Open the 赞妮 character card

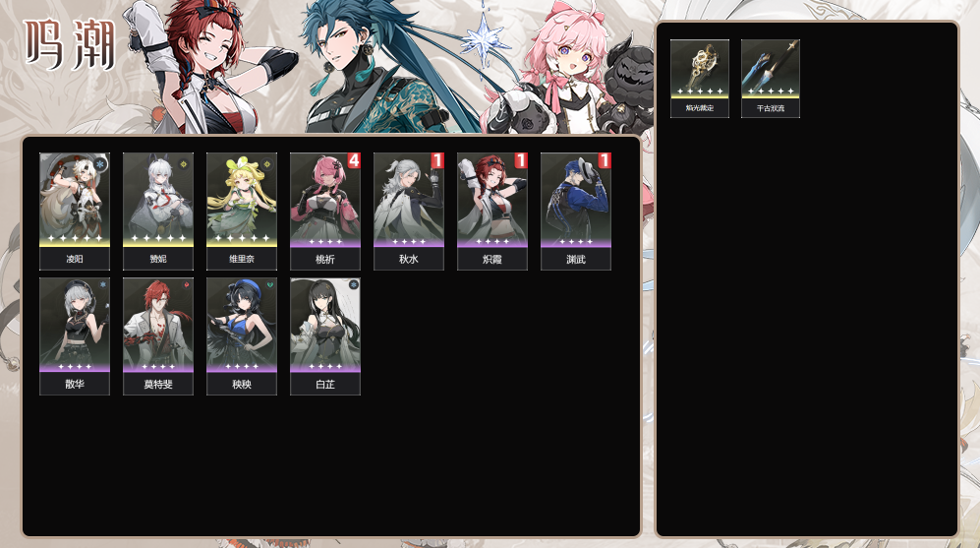(158, 212)
